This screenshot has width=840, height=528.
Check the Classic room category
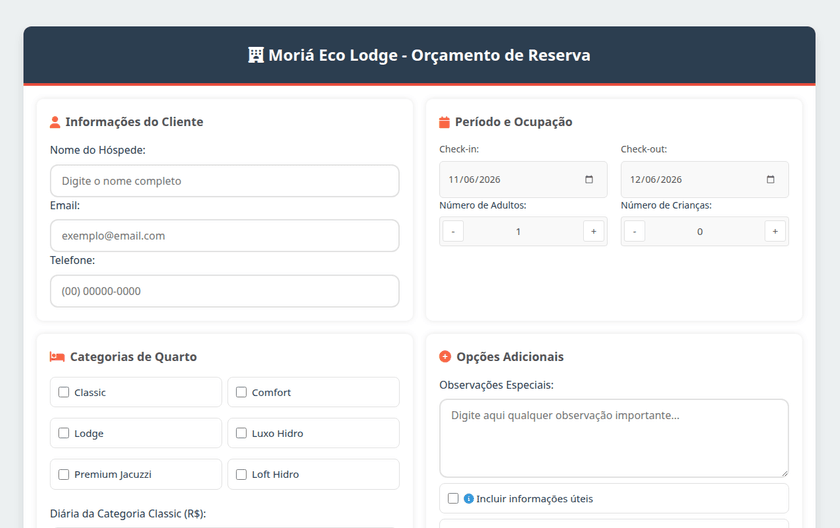click(64, 392)
